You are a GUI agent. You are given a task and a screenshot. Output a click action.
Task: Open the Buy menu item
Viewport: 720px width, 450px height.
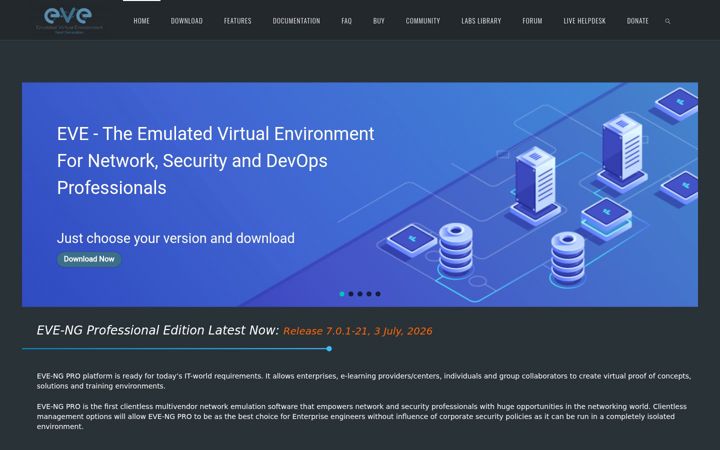pos(379,21)
